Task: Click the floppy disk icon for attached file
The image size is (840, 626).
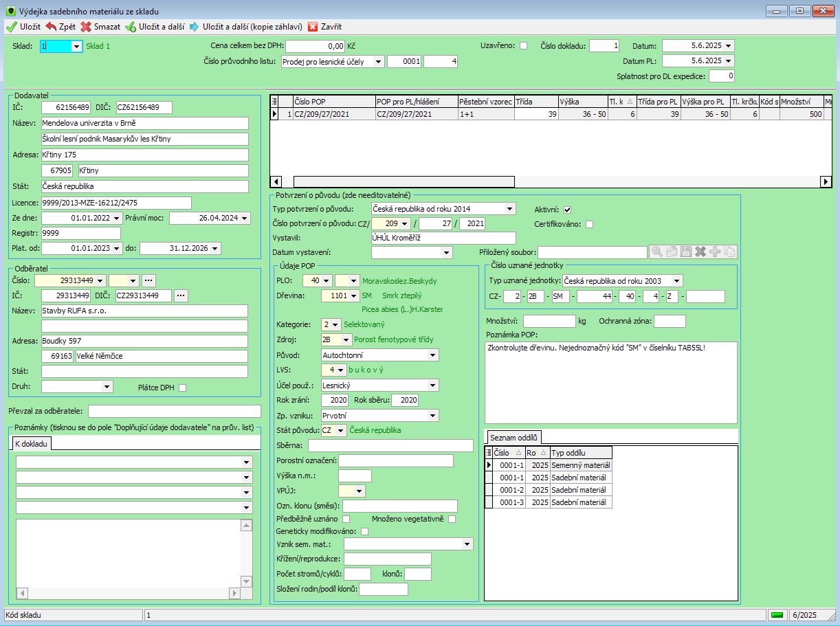Action: tap(685, 252)
